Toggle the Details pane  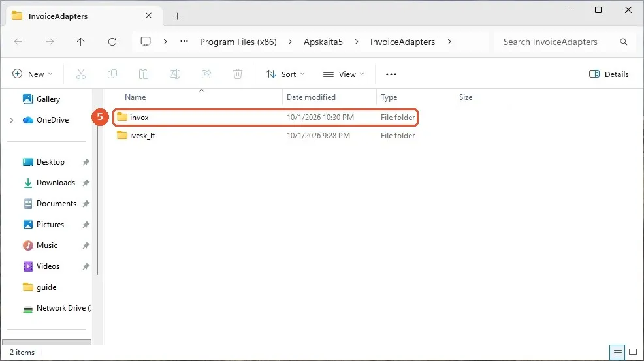pyautogui.click(x=609, y=74)
